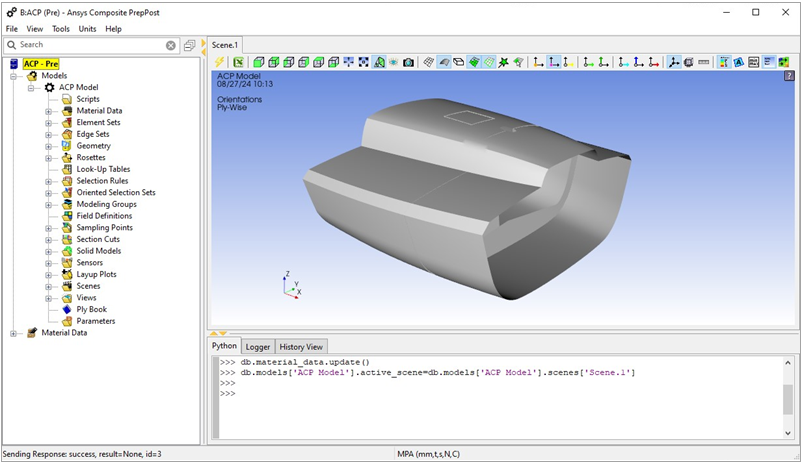Click into the Search input field

(x=92, y=45)
